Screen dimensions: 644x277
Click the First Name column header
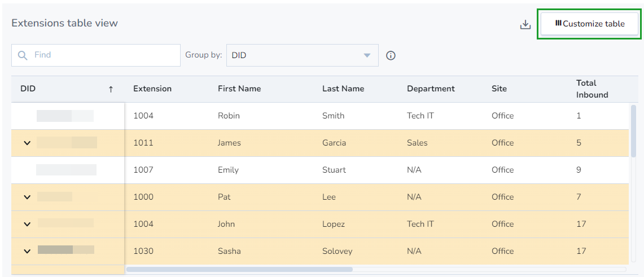tap(239, 89)
